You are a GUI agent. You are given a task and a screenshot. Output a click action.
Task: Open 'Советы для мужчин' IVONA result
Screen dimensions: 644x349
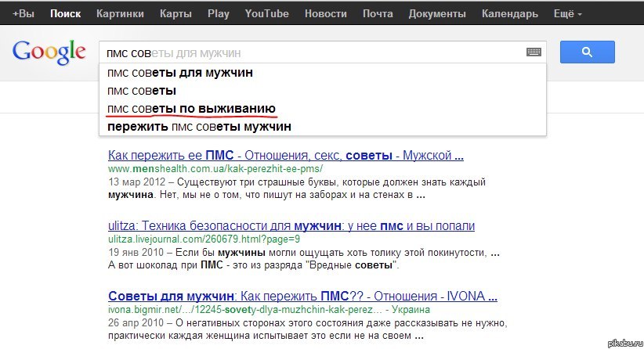302,297
